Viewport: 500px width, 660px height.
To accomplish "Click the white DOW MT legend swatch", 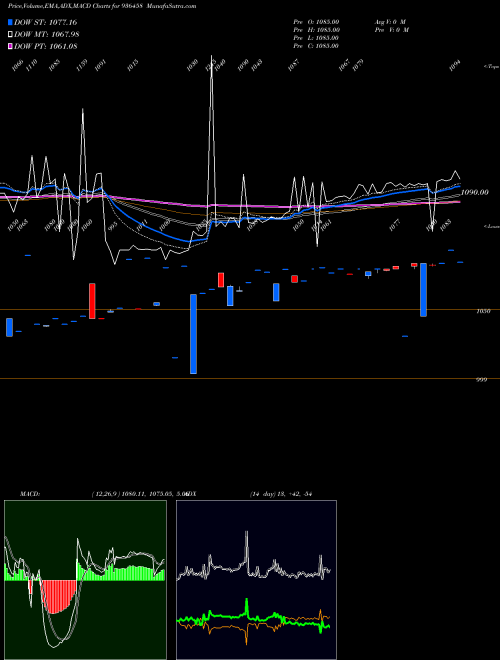I will [10, 35].
